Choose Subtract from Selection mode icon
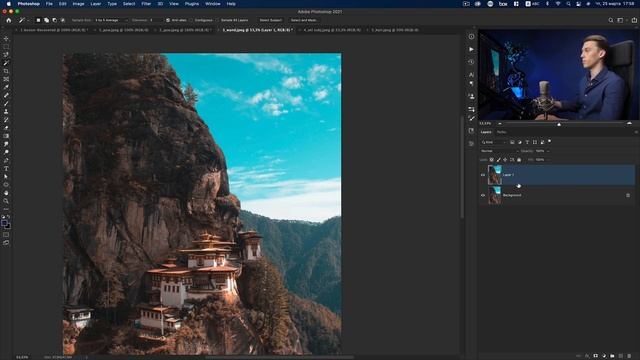Screen dimensions: 640x360 pos(54,20)
